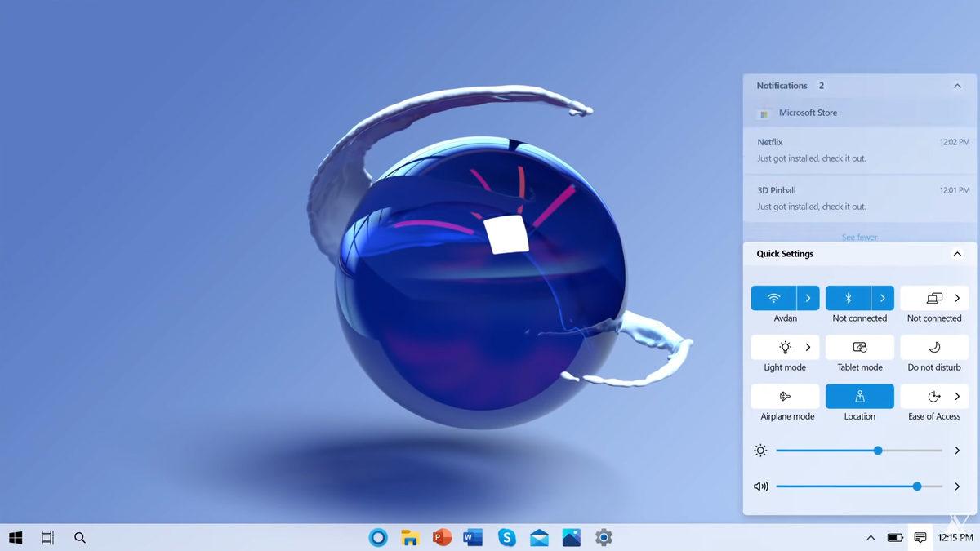Open the Mail app from the taskbar
The height and width of the screenshot is (551, 980).
(538, 538)
